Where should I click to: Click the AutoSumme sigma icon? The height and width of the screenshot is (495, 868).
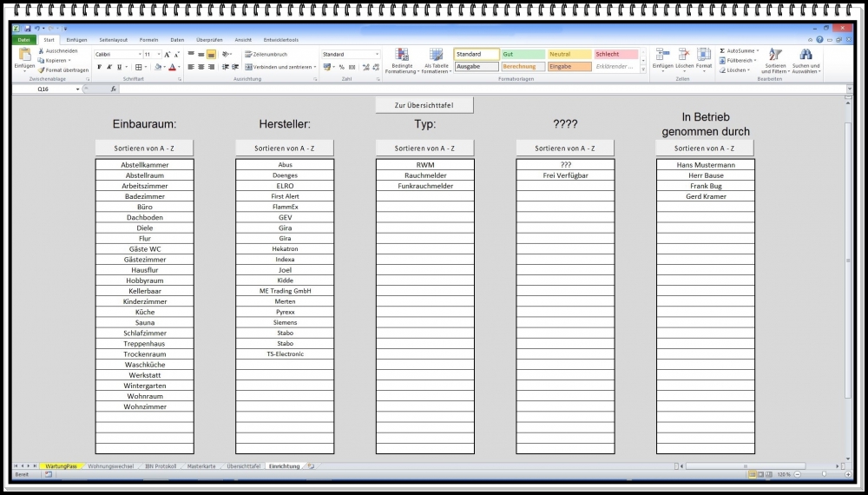pyautogui.click(x=722, y=51)
